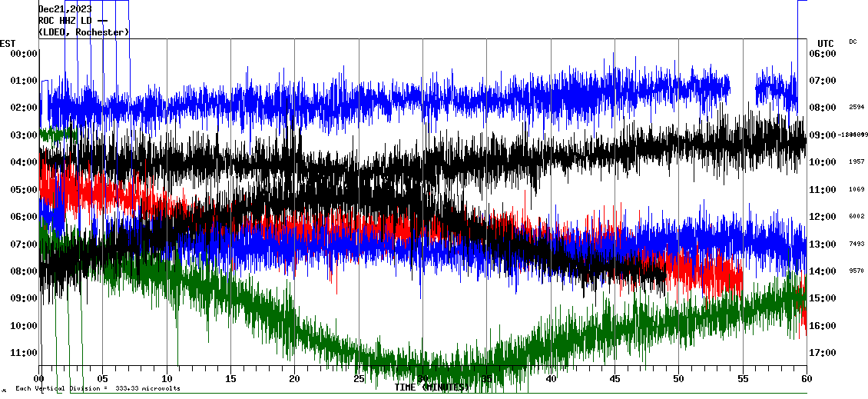The image size is (868, 399).
Task: Click the 55 minute axis tick label
Action: pyautogui.click(x=743, y=379)
